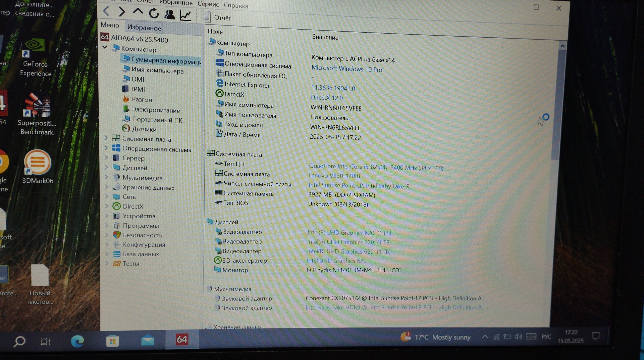Open the graph chart toolbar icon

click(185, 15)
